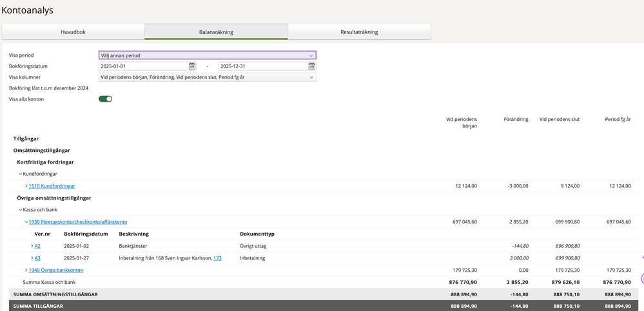The image size is (644, 311).
Task: Open the start date calendar picker
Action: click(192, 66)
